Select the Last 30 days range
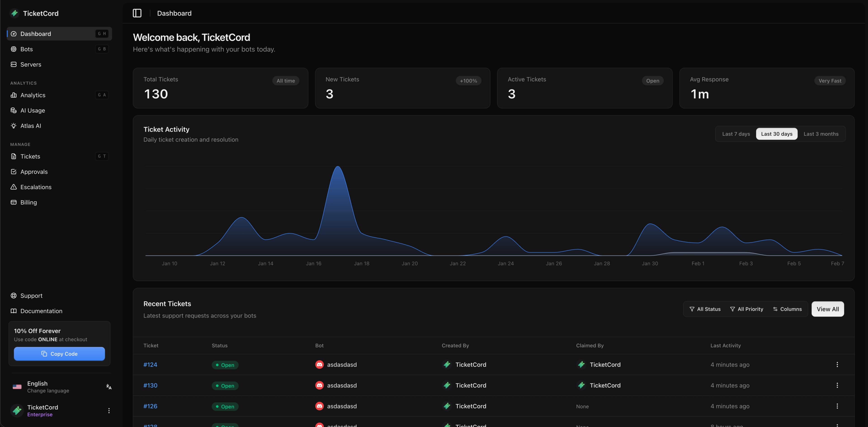This screenshot has width=868, height=427. 776,134
